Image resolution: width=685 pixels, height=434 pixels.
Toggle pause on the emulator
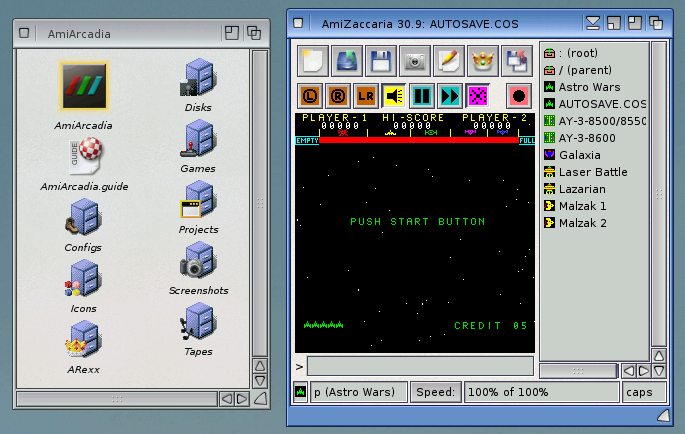[422, 96]
